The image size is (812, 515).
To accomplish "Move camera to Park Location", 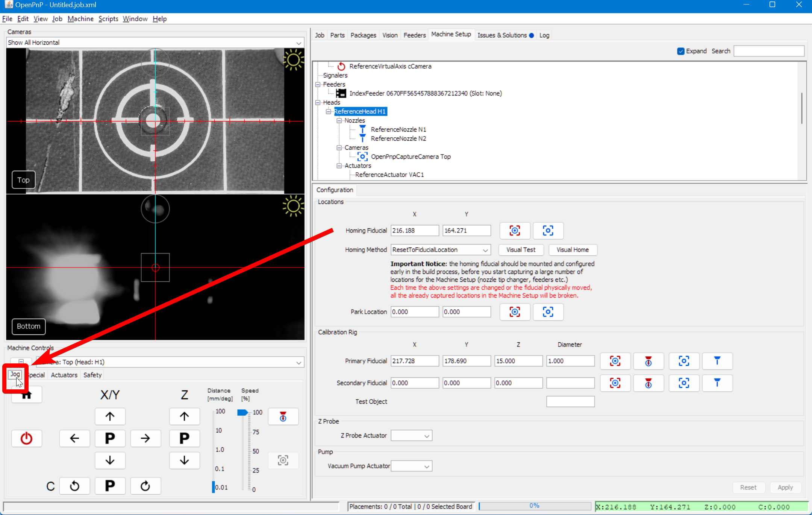I will tap(548, 312).
